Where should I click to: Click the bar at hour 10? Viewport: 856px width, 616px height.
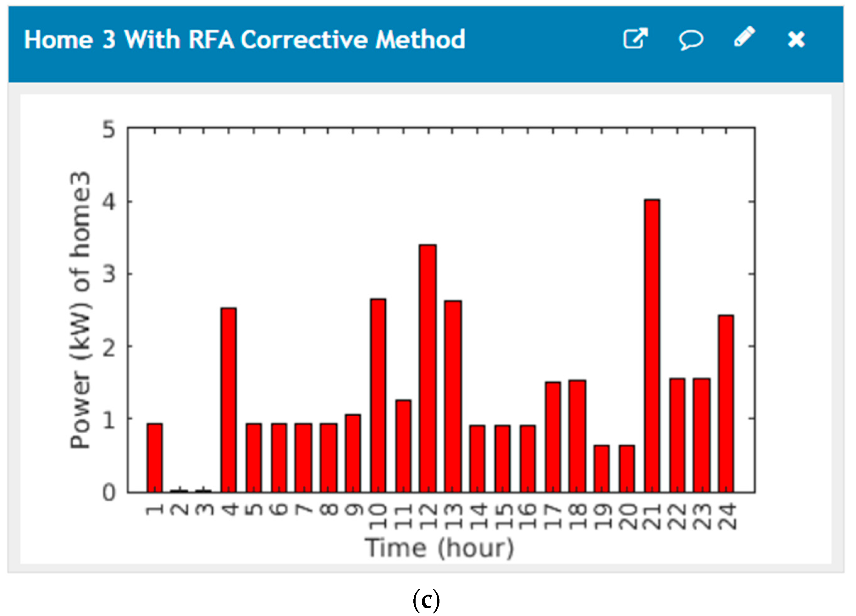click(378, 395)
